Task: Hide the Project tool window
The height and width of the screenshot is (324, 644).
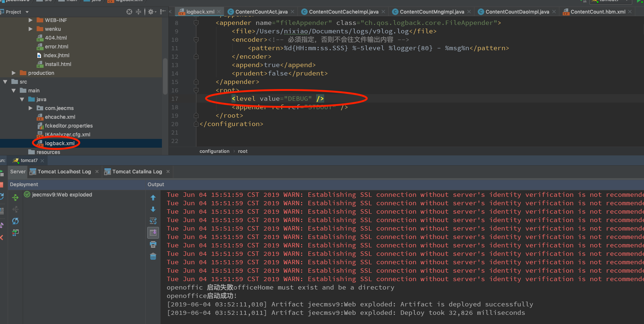Action: click(163, 12)
